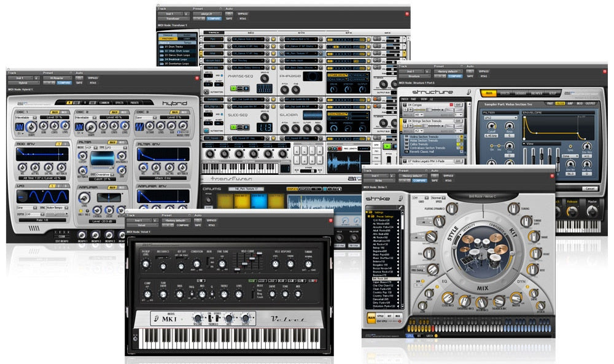Viewport: 614px width, 364px height.
Task: Open the OSC 3 Saw type dropdown in Hybrid
Action: coord(146,117)
